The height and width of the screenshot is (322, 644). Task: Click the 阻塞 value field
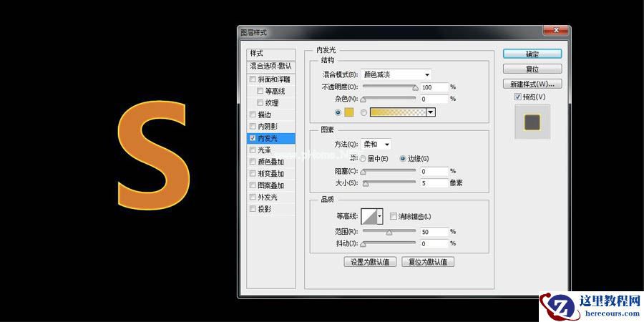click(x=434, y=171)
